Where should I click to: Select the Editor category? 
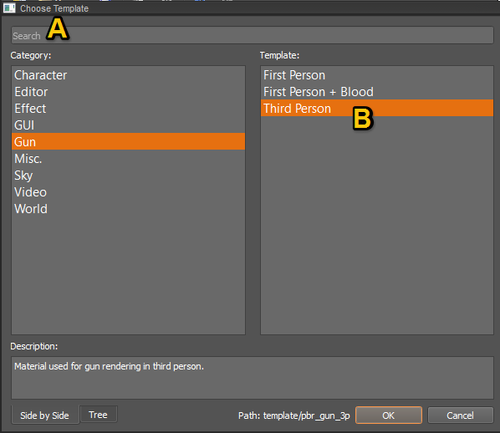pyautogui.click(x=128, y=92)
